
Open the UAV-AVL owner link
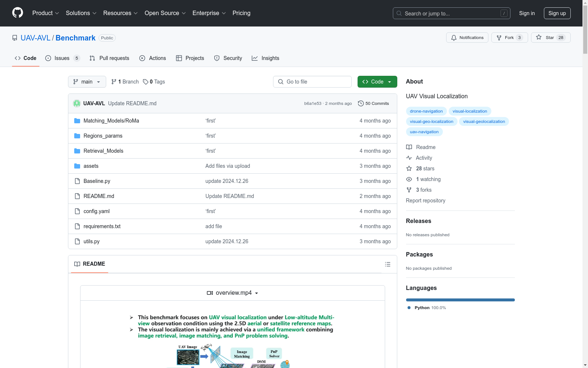(x=36, y=38)
